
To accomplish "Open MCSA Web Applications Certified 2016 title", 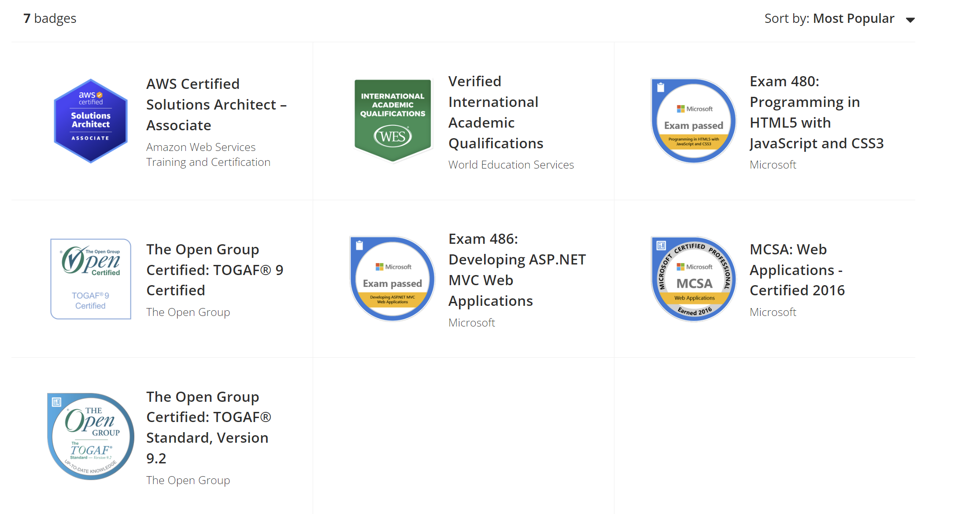I will [797, 270].
